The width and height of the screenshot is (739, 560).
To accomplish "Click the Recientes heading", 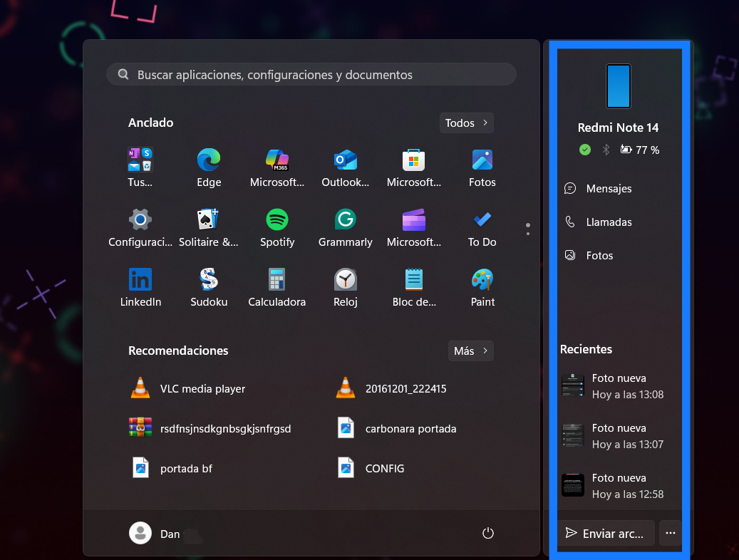I will point(586,349).
